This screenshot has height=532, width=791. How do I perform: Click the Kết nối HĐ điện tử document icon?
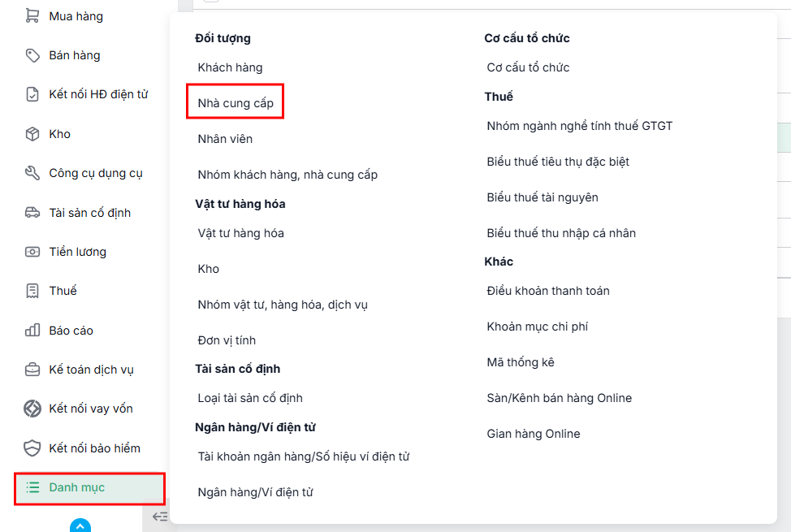(32, 94)
